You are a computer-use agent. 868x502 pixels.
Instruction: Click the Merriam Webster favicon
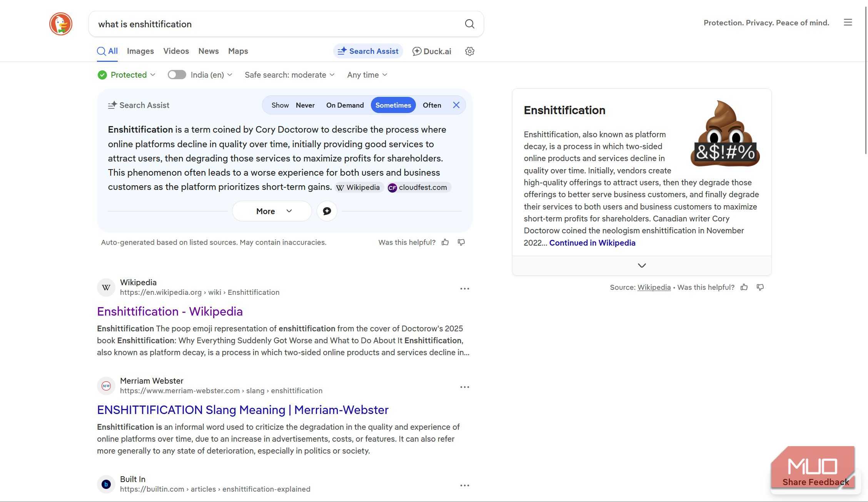point(106,386)
